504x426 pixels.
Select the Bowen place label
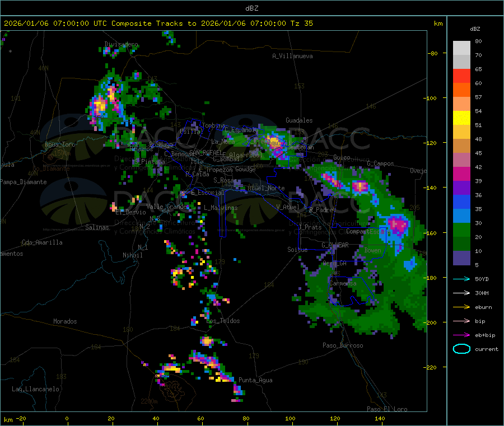373,250
